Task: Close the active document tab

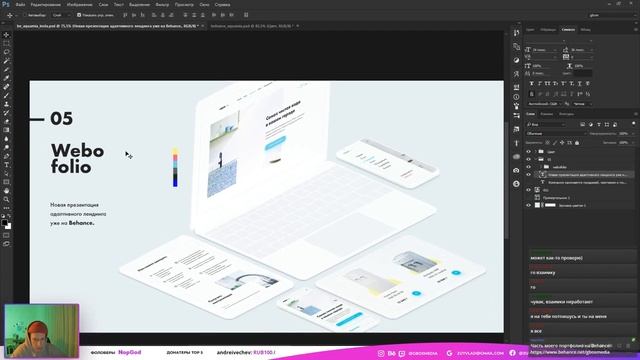Action: [202, 26]
